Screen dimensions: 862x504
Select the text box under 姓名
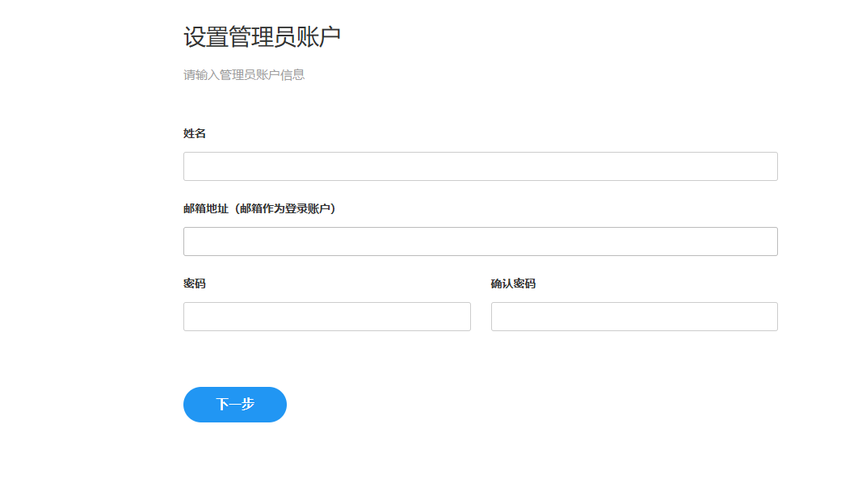coord(480,166)
